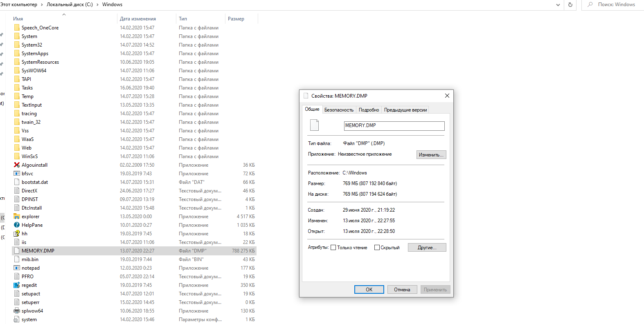Click the hh application icon
Viewport: 644px width, 324px height.
[x=17, y=234]
